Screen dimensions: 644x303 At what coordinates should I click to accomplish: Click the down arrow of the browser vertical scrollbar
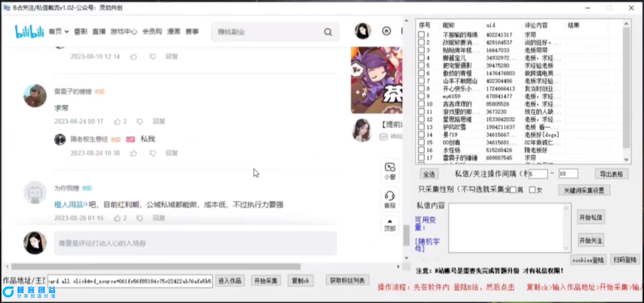406,258
